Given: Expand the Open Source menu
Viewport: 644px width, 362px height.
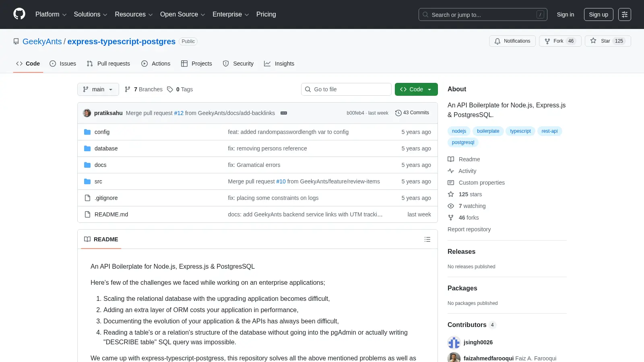Looking at the screenshot, I should (182, 14).
